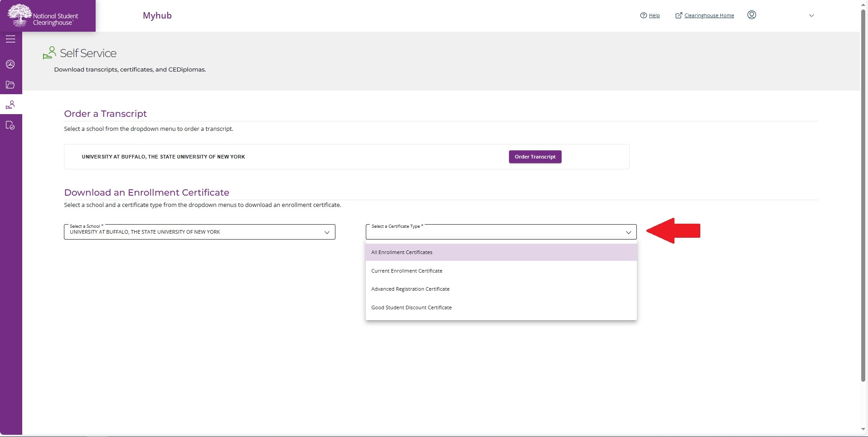Viewport: 868px width, 437px height.
Task: Select the Self Service sidebar icon
Action: [10, 105]
